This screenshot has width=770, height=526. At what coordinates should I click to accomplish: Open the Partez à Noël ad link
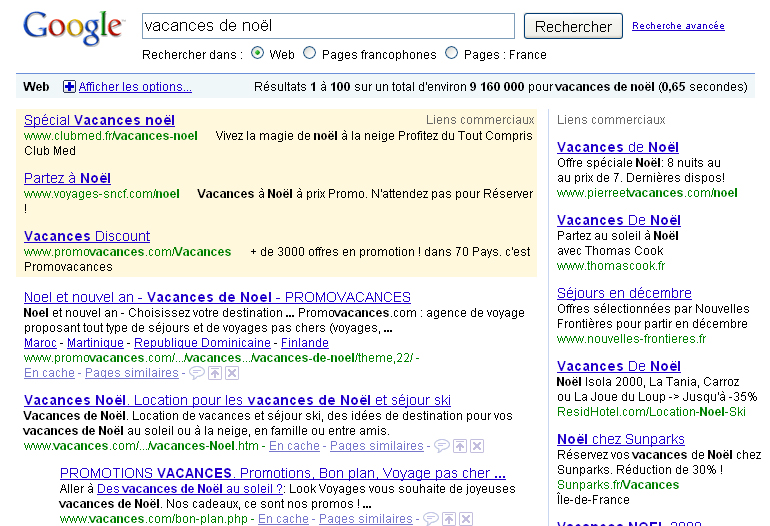[x=67, y=178]
